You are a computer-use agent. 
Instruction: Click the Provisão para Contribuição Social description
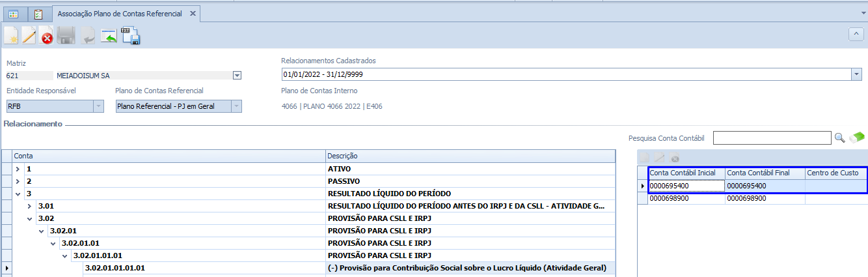tap(467, 268)
